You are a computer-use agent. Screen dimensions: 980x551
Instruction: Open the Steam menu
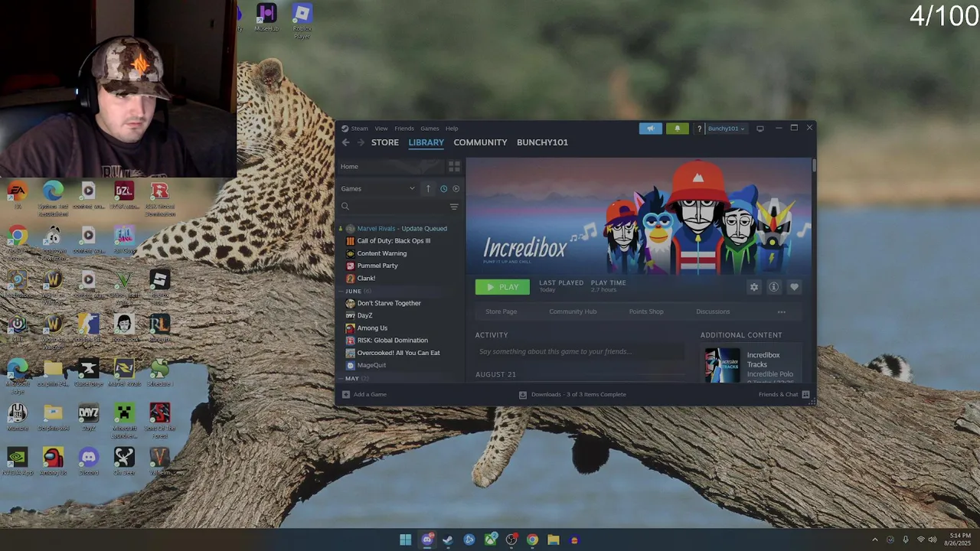(359, 129)
